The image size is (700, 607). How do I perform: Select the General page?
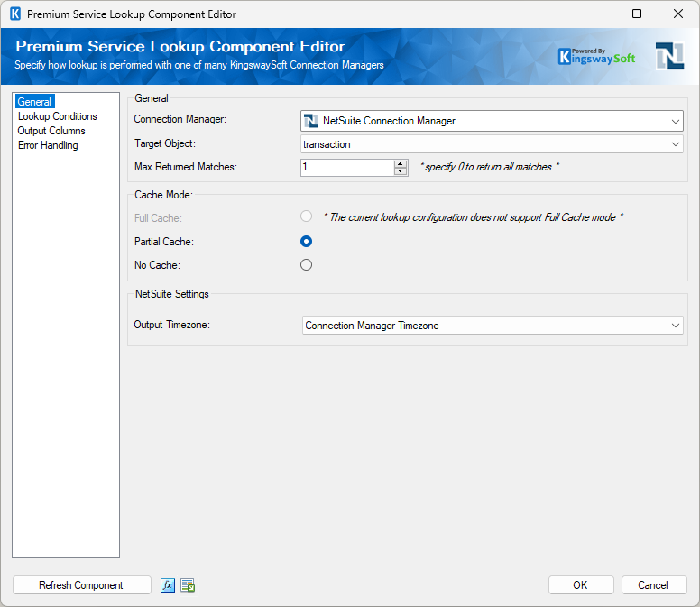pyautogui.click(x=34, y=102)
